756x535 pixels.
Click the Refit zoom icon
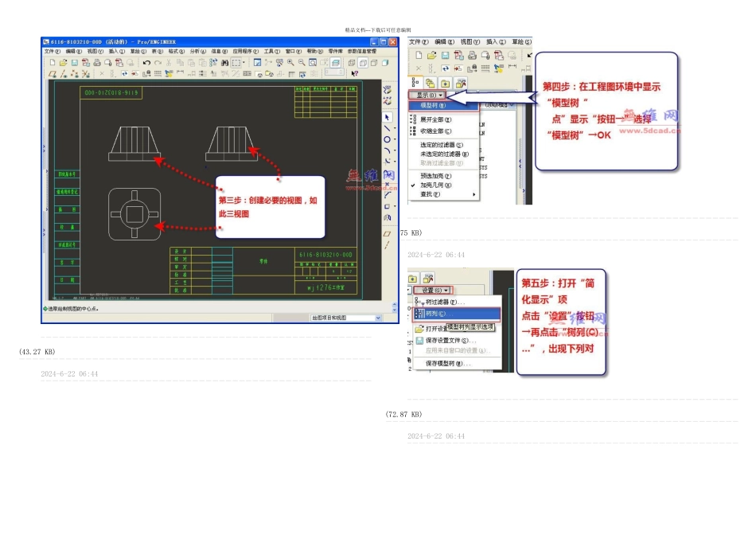tap(313, 62)
